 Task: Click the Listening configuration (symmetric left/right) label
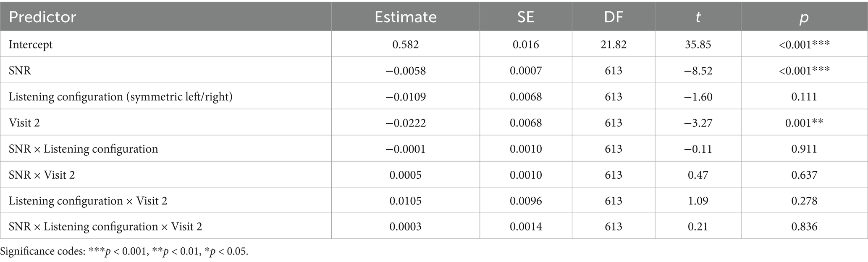(x=121, y=97)
